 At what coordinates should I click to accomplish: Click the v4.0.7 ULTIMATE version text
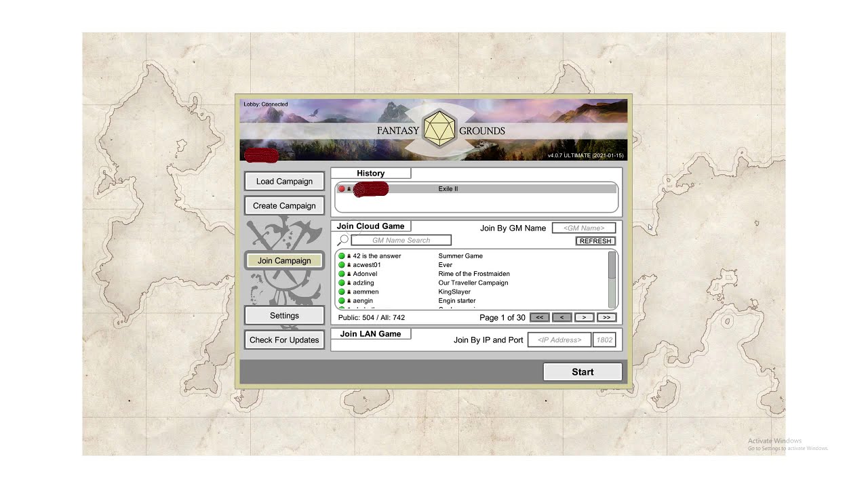pyautogui.click(x=585, y=155)
